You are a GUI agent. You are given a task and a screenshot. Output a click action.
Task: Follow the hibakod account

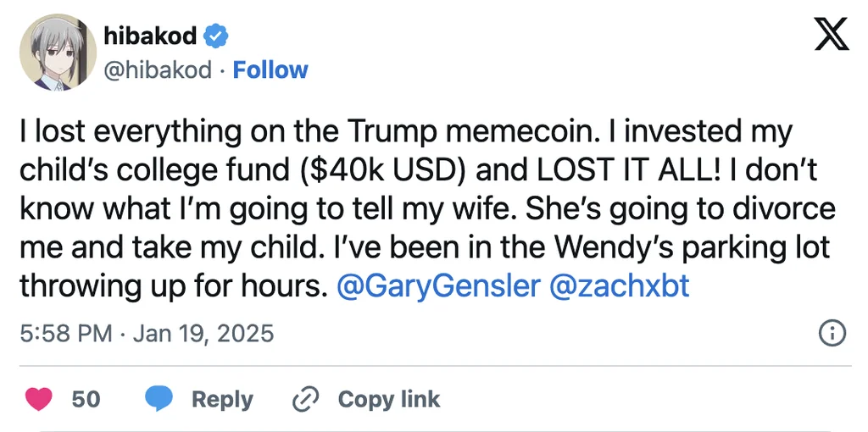[270, 69]
